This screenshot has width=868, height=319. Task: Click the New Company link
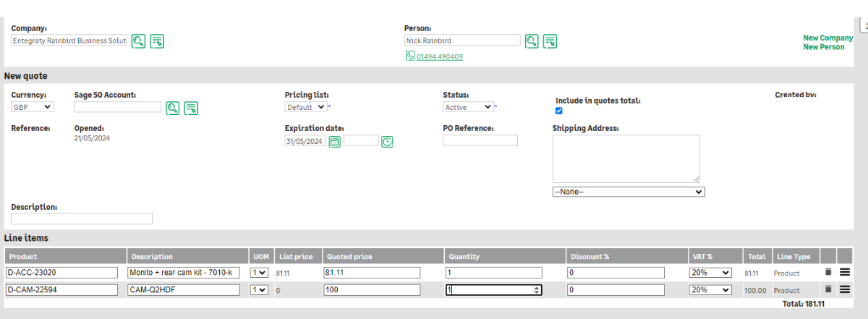(x=827, y=38)
